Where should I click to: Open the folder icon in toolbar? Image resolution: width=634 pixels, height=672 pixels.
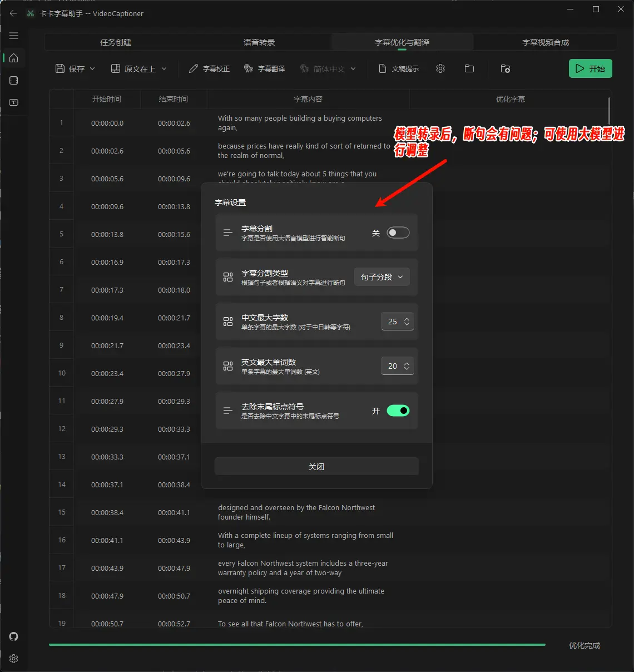point(469,68)
